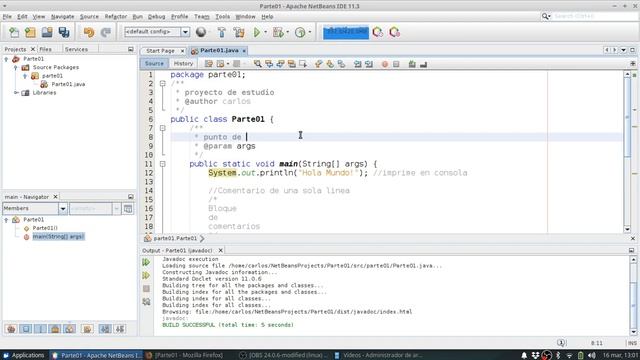Toggle Sort by Source in Navigator
The image size is (640, 360).
[120, 329]
